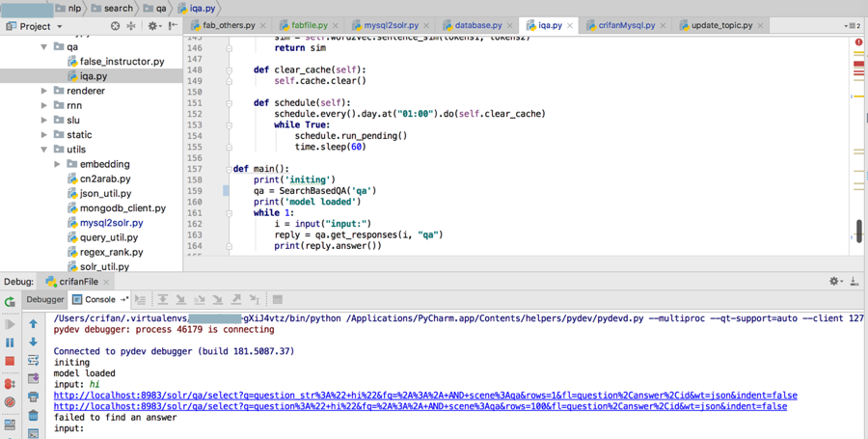Click the up arrow in console toolbar

pyautogui.click(x=33, y=324)
